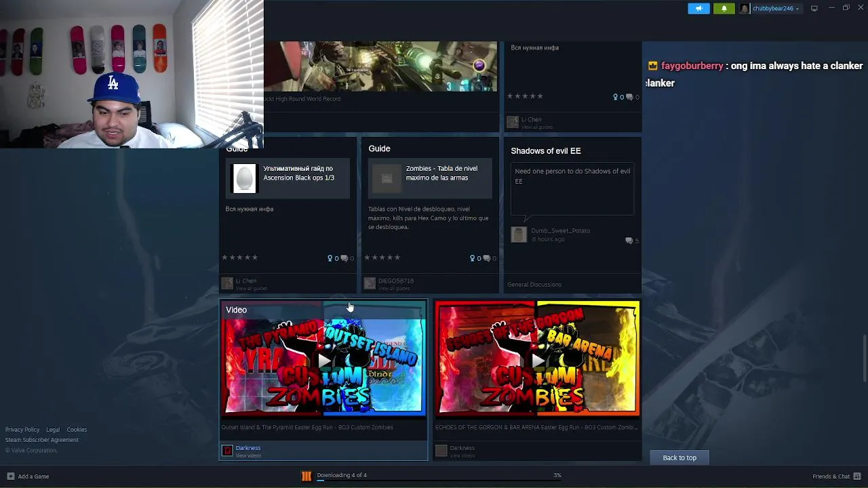This screenshot has height=488, width=868.
Task: Click the comments icon on Tabla guide
Action: (486, 258)
